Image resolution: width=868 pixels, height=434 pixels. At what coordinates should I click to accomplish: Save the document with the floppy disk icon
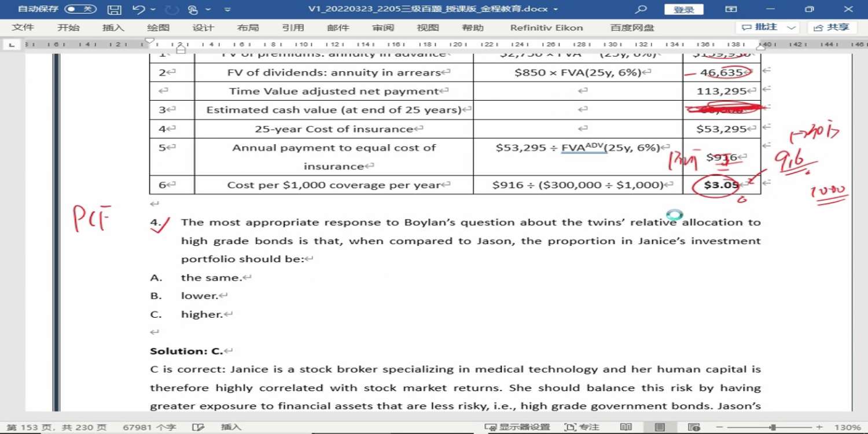coord(115,9)
